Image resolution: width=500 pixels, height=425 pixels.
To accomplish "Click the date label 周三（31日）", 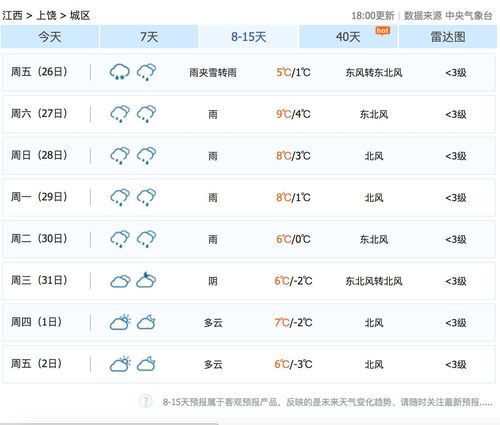I will tap(39, 280).
